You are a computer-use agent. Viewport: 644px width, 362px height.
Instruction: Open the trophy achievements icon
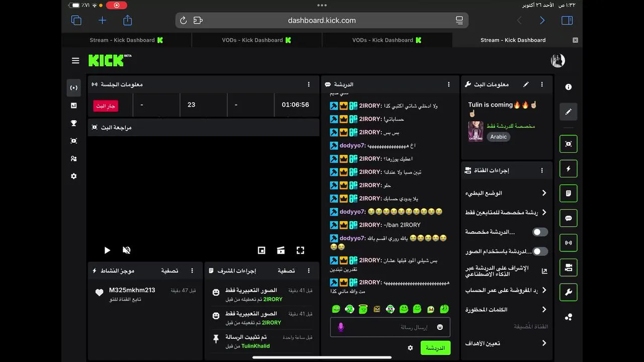pyautogui.click(x=73, y=123)
